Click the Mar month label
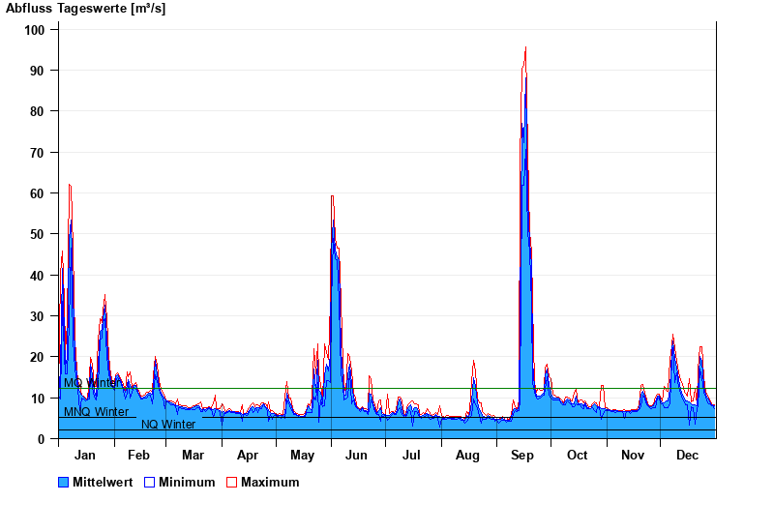Screen dimensions: 774x532 tap(193, 456)
